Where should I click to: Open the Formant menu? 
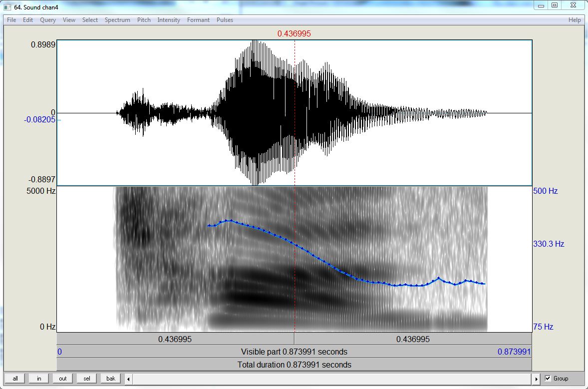[x=198, y=20]
